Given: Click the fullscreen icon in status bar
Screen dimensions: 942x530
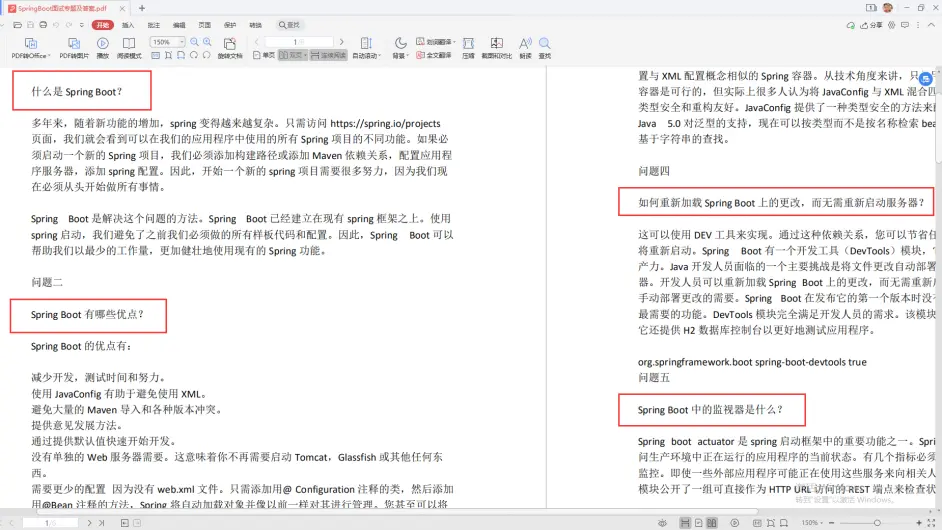Looking at the screenshot, I should (x=931, y=523).
